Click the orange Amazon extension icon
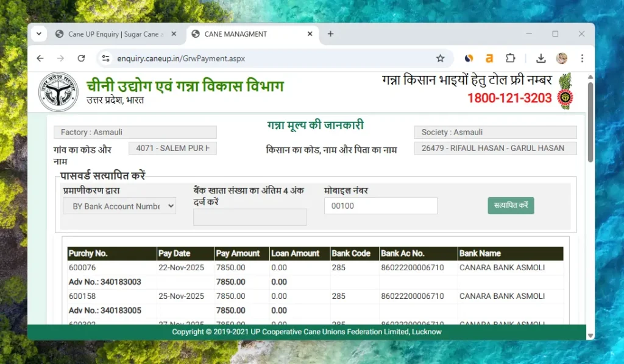Viewport: 624px width, 364px height. coord(489,58)
